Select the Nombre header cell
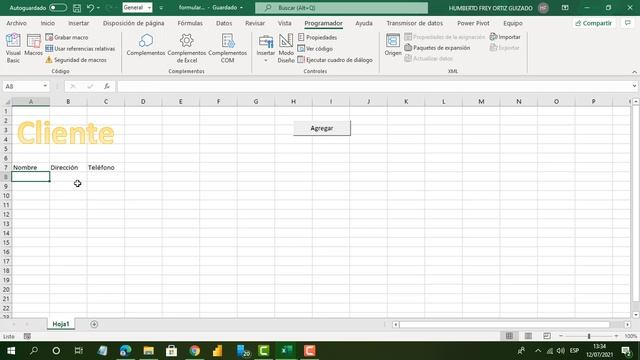 coord(31,167)
